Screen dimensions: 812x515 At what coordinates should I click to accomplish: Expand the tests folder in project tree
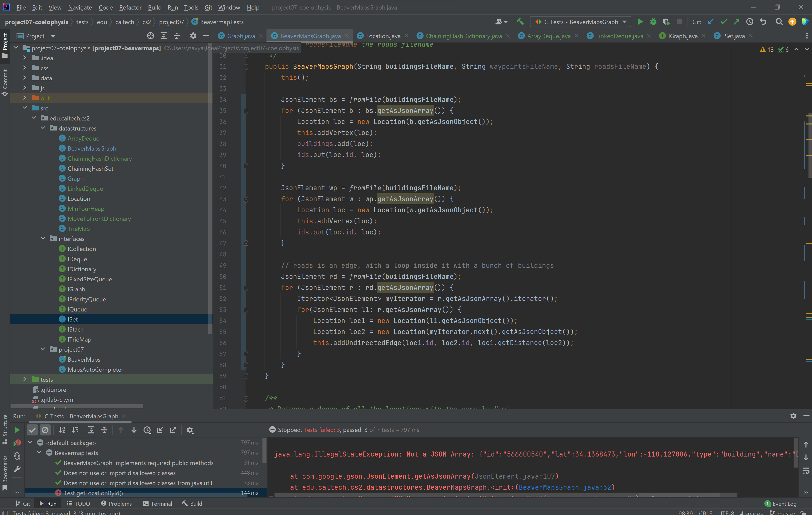[25, 379]
